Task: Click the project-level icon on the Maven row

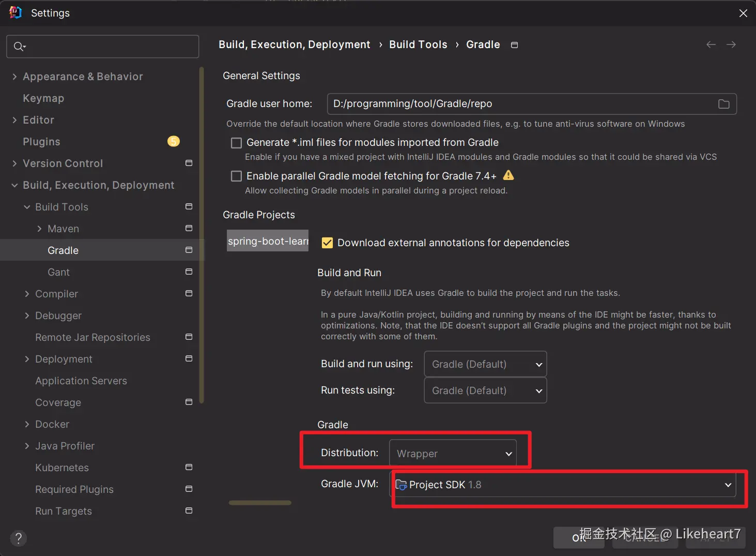Action: 189,228
